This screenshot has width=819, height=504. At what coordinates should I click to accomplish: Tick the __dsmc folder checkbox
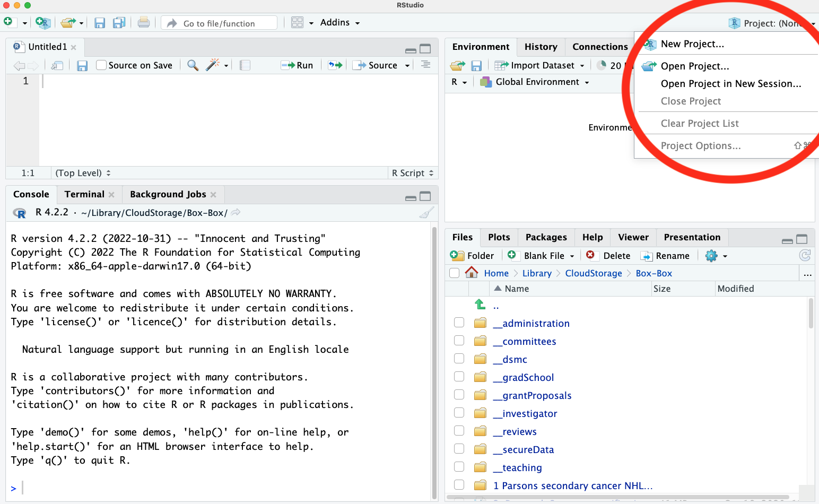pos(459,359)
